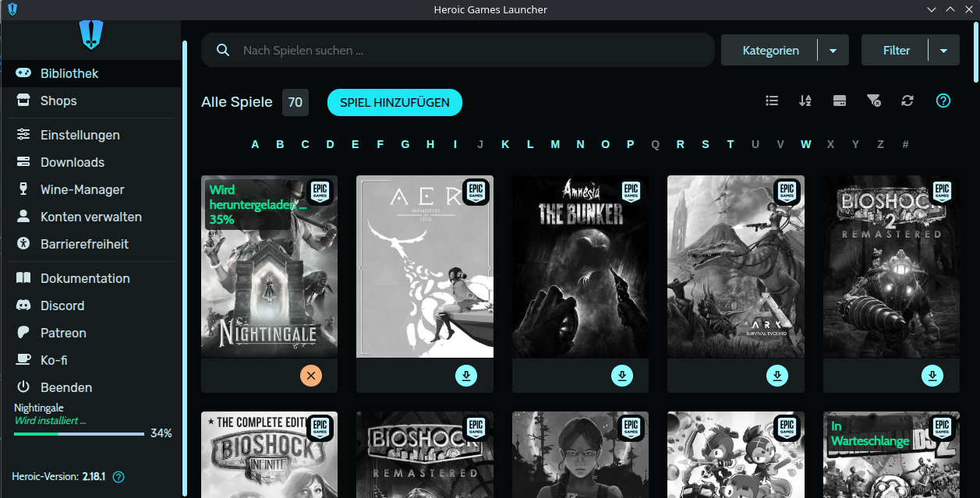
Task: Open the Patreon link
Action: pyautogui.click(x=90, y=333)
